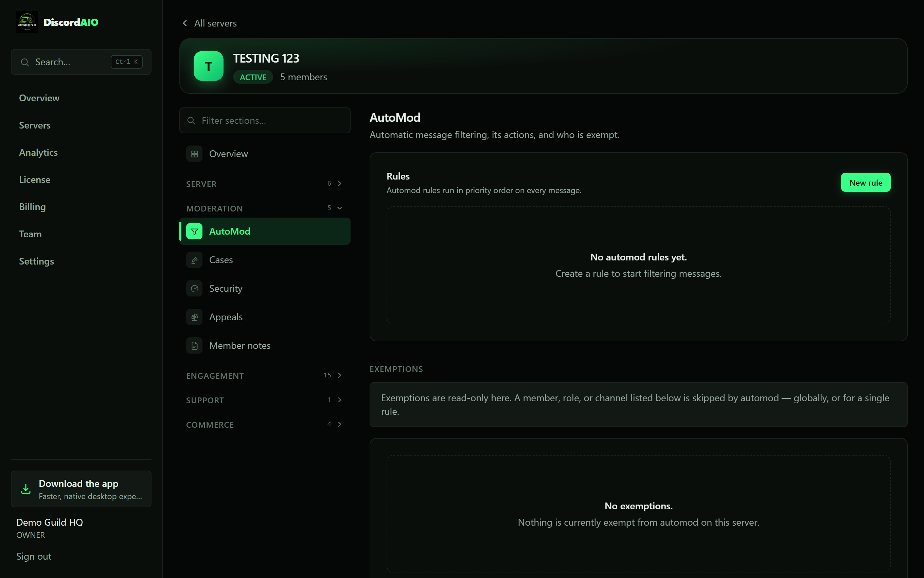Expand the ENGAGEMENT section chevron
The image size is (924, 578).
point(339,375)
